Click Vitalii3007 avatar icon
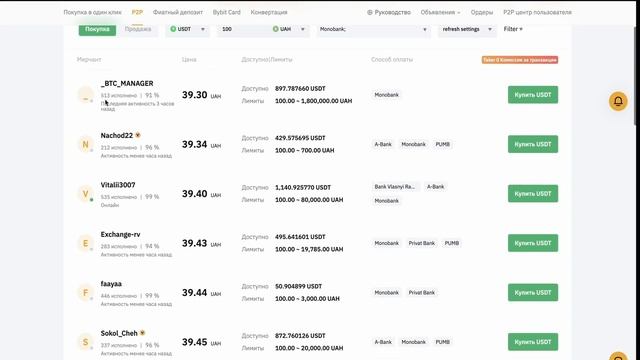This screenshot has height=360, width=640. tap(85, 193)
